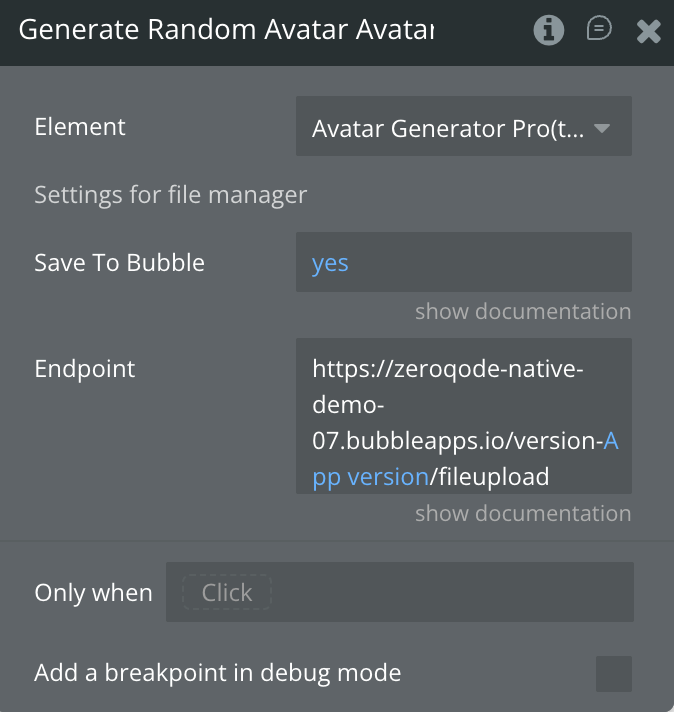Expand the Element dropdown arrow

pyautogui.click(x=602, y=128)
